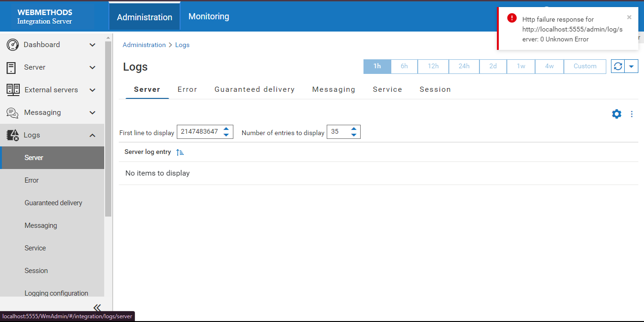Image resolution: width=644 pixels, height=322 pixels.
Task: Select the 2d time range
Action: pos(493,66)
